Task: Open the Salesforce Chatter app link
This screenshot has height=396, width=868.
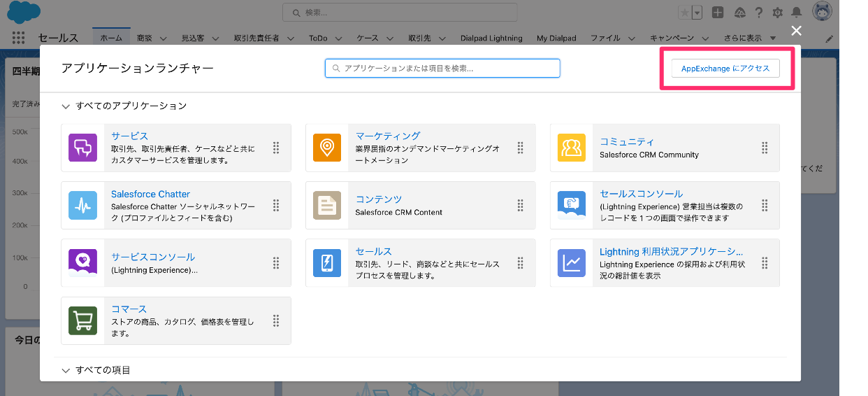Action: [150, 194]
